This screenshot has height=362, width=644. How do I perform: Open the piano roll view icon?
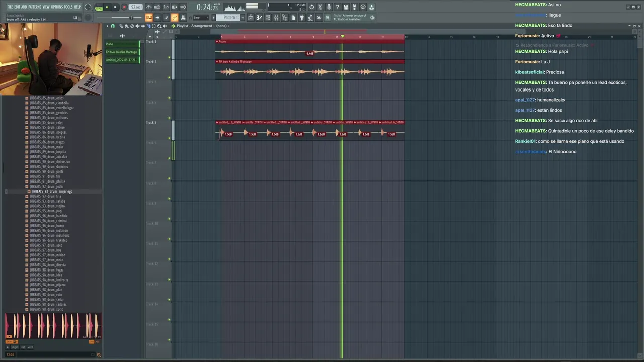(259, 17)
